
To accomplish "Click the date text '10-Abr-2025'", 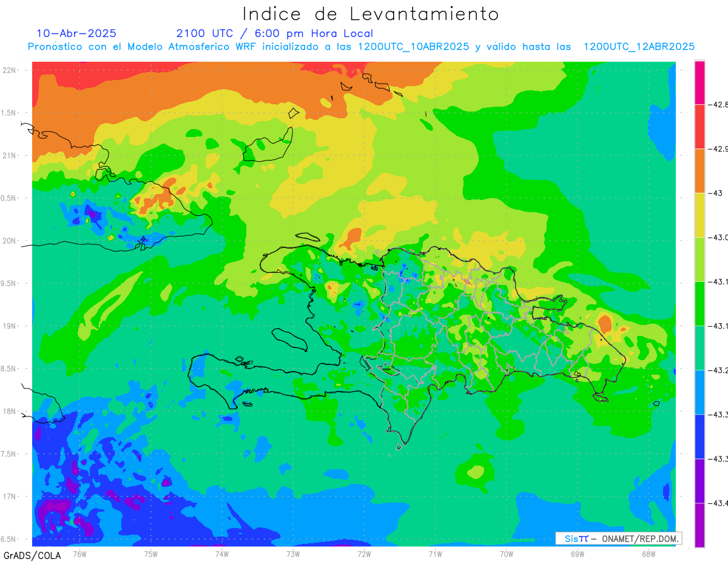I will coord(76,33).
